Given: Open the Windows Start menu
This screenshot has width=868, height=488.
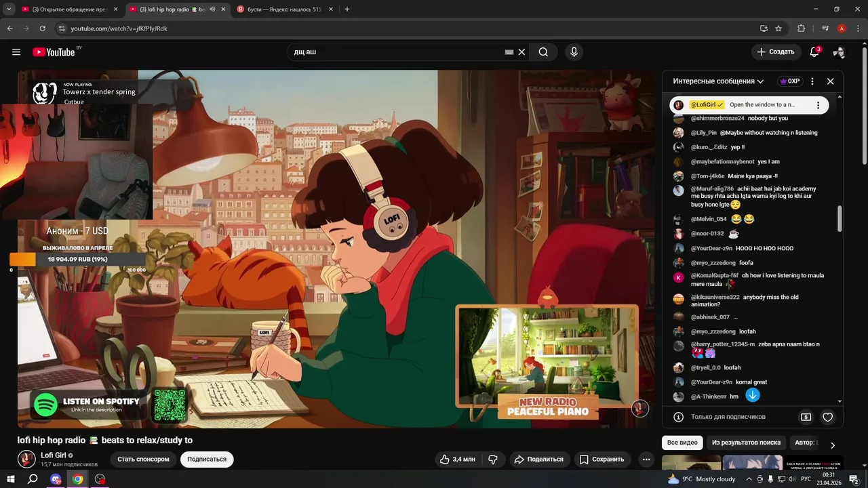Looking at the screenshot, I should tap(10, 479).
